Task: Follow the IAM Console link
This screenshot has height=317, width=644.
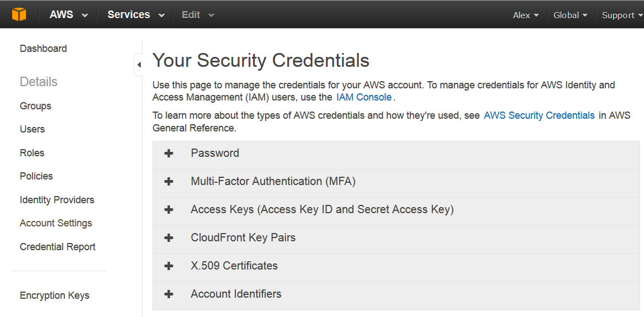Action: [364, 97]
